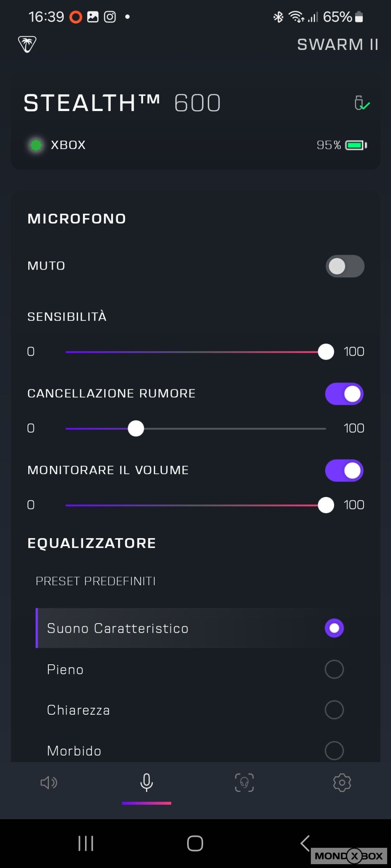Screen dimensions: 391x868
Task: Open Android recent apps
Action: point(86,843)
